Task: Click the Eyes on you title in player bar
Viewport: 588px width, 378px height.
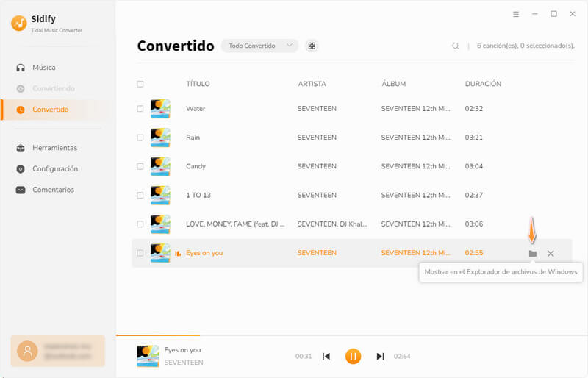Action: pyautogui.click(x=182, y=350)
